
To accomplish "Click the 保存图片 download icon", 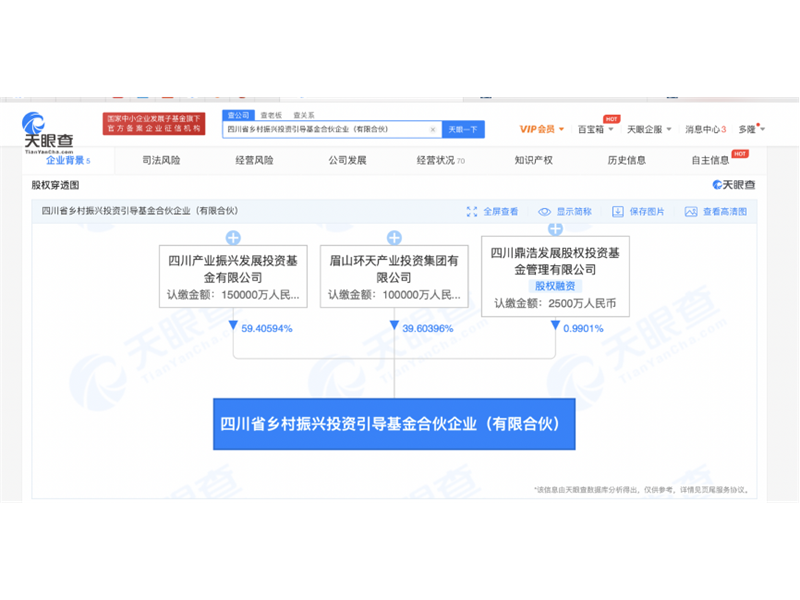I will [618, 212].
